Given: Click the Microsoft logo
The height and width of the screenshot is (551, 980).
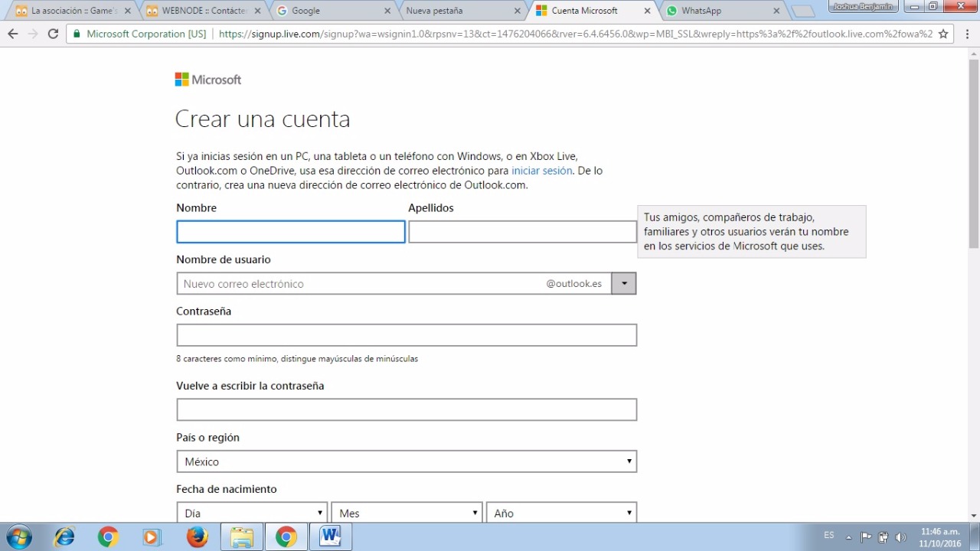Looking at the screenshot, I should [x=208, y=80].
